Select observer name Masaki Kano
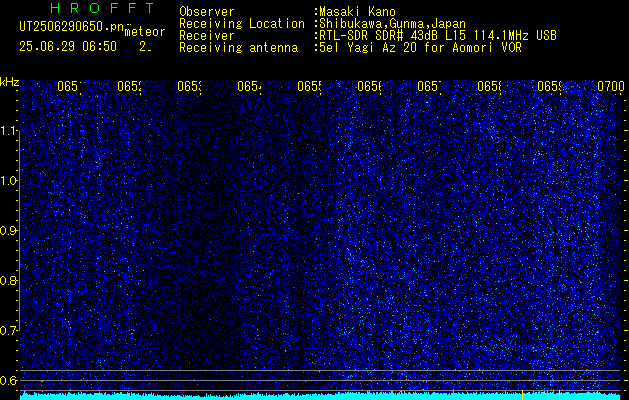Image resolution: width=629 pixels, height=400 pixels. [x=357, y=12]
